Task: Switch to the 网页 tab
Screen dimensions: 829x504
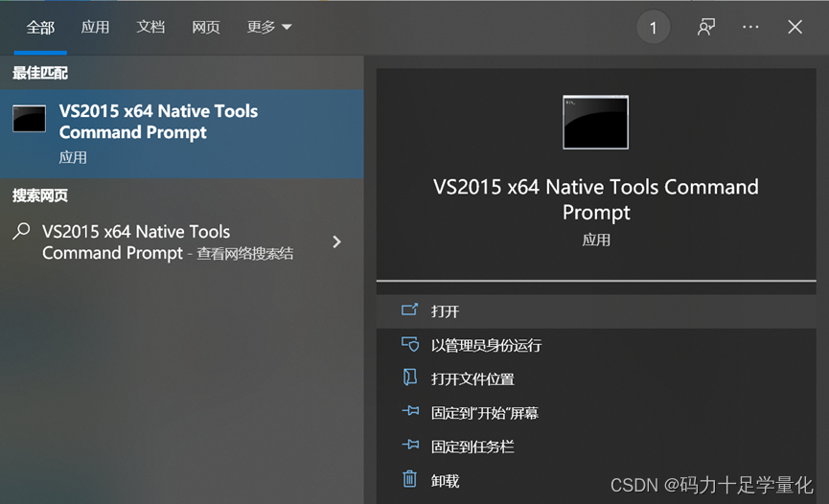Action: point(206,27)
